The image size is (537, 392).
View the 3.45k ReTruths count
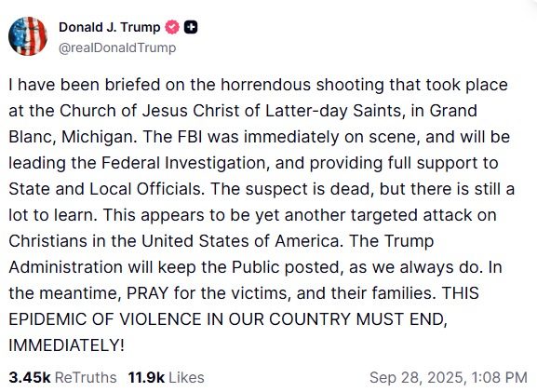click(x=30, y=378)
